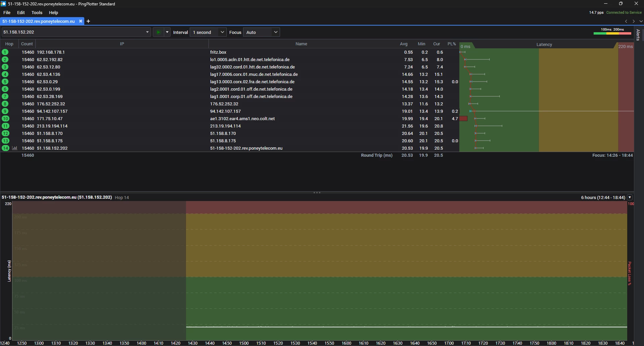Open the Tools menu

tap(37, 12)
